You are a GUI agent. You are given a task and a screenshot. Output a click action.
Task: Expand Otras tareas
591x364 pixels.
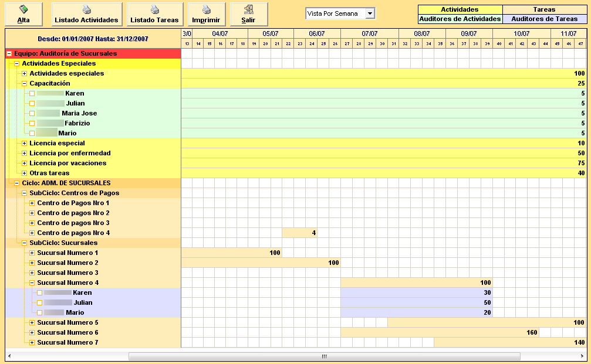click(x=24, y=173)
